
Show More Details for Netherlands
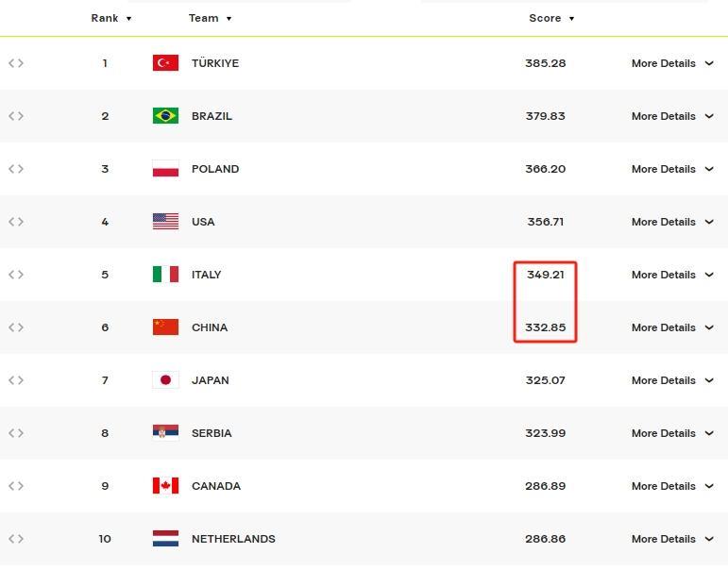[x=672, y=539]
